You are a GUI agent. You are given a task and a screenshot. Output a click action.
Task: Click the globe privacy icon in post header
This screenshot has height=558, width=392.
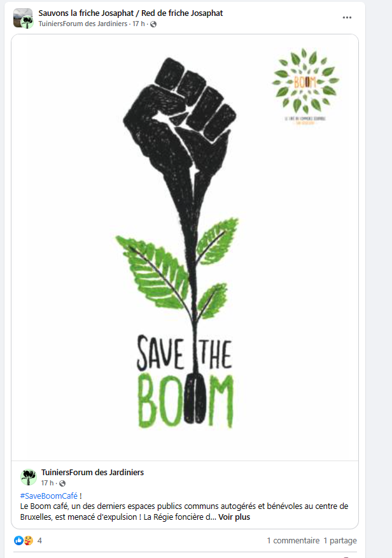153,24
